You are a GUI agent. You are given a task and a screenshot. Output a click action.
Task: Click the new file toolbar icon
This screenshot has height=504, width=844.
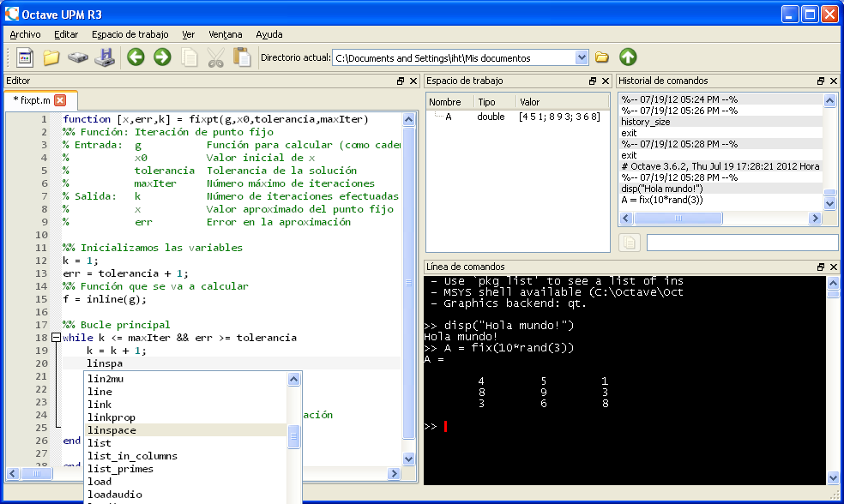pos(25,57)
